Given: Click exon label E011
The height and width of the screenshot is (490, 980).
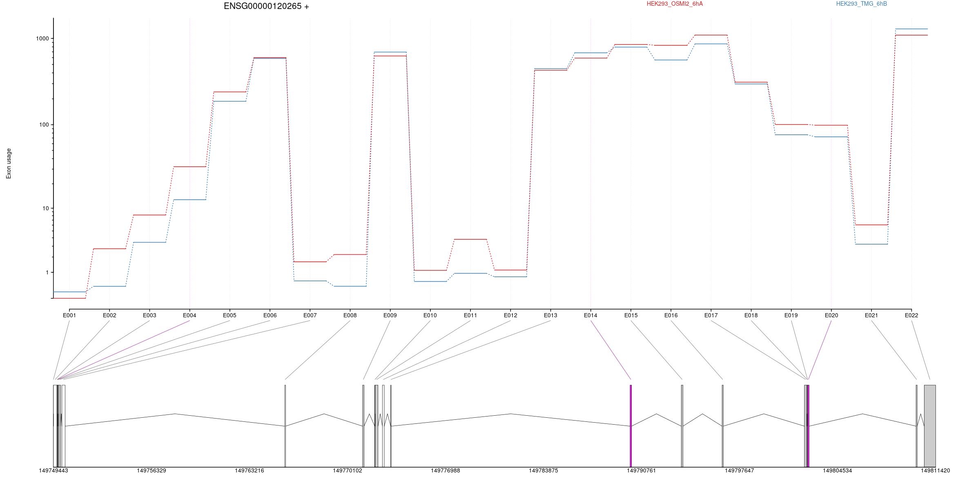Looking at the screenshot, I should click(470, 315).
